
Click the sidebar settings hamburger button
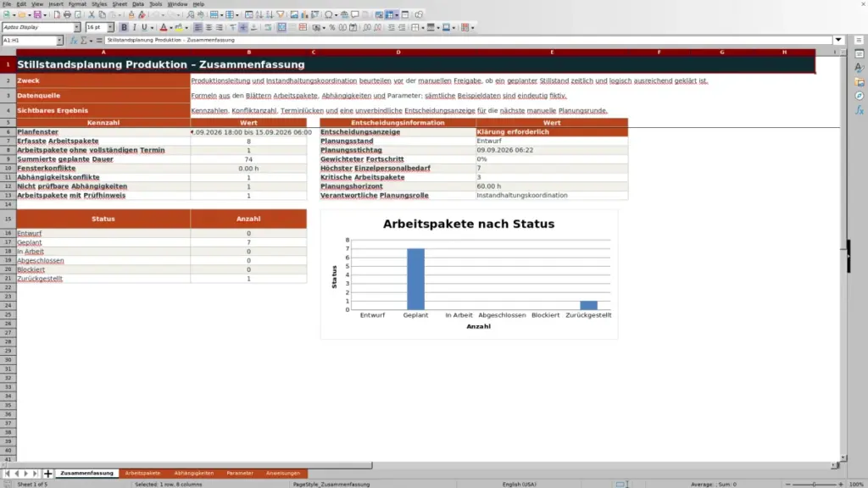pyautogui.click(x=860, y=40)
